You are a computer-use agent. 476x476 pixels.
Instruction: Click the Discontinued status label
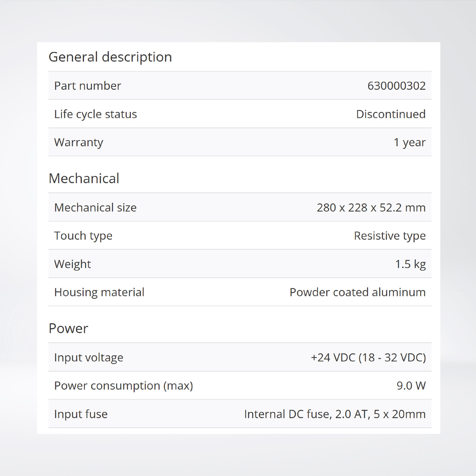(x=390, y=114)
